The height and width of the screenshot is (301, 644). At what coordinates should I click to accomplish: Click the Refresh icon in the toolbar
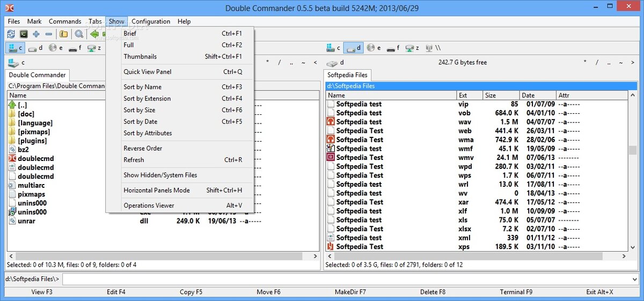(x=11, y=34)
